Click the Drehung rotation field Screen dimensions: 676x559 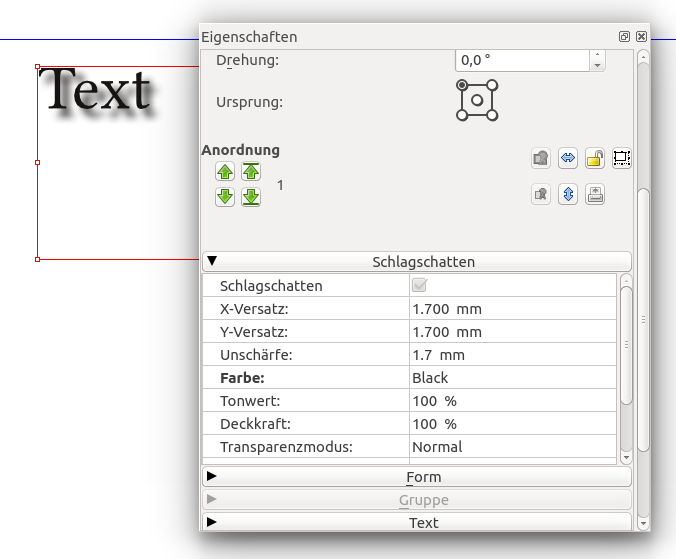(522, 61)
